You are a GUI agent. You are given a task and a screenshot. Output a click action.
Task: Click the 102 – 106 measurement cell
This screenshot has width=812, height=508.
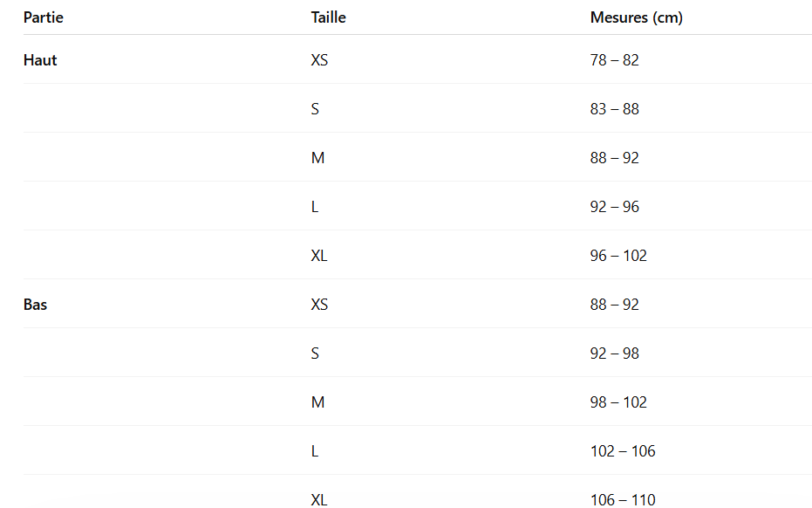click(x=623, y=451)
